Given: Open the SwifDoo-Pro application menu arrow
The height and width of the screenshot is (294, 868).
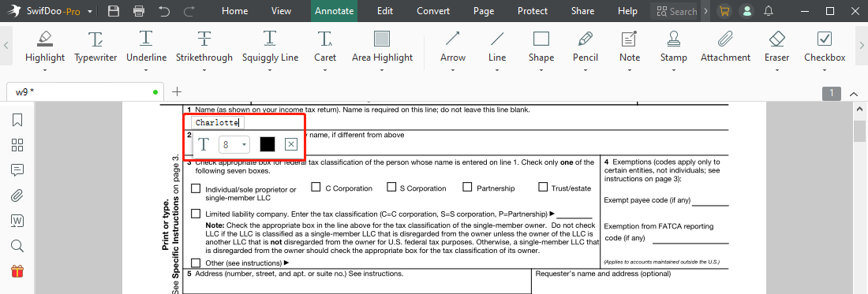Looking at the screenshot, I should coord(90,11).
